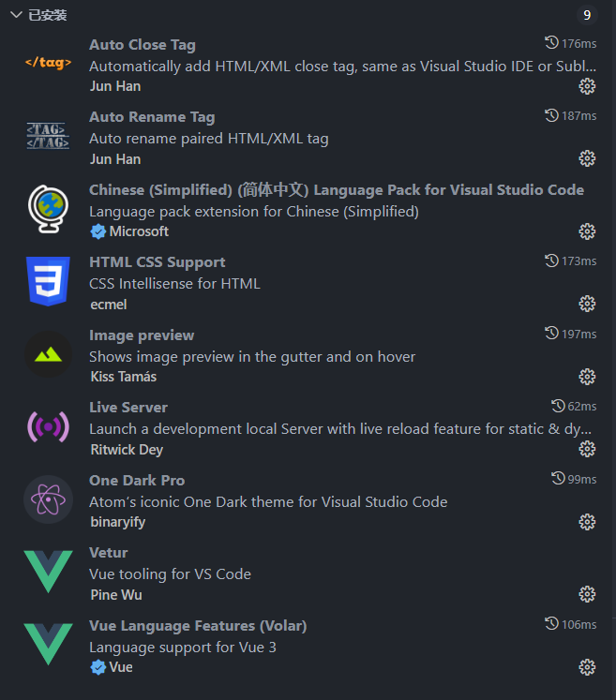The image size is (616, 700).
Task: Click the verified badge next to Vue
Action: [x=98, y=667]
